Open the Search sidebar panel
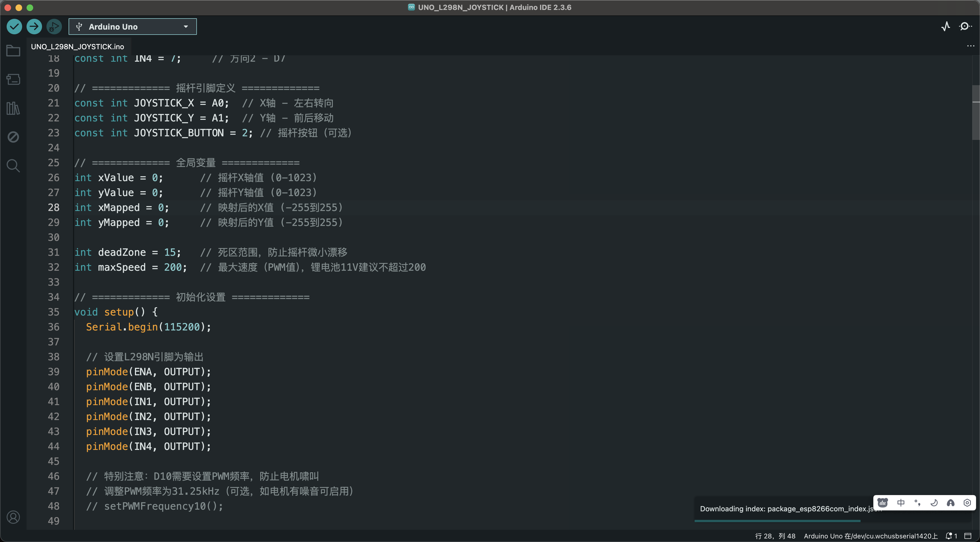 (13, 166)
